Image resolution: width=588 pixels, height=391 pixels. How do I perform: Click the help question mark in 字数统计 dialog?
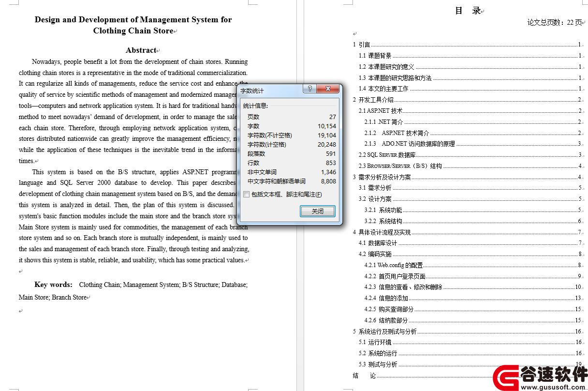309,89
